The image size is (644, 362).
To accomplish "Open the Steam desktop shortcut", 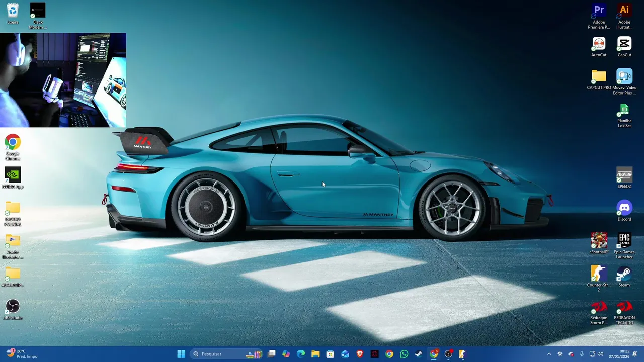I will click(624, 277).
